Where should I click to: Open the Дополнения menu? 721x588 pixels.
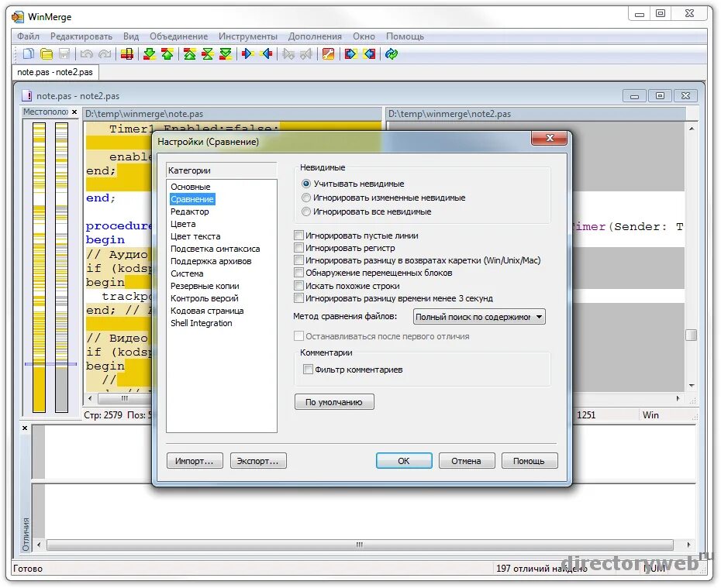(x=315, y=36)
